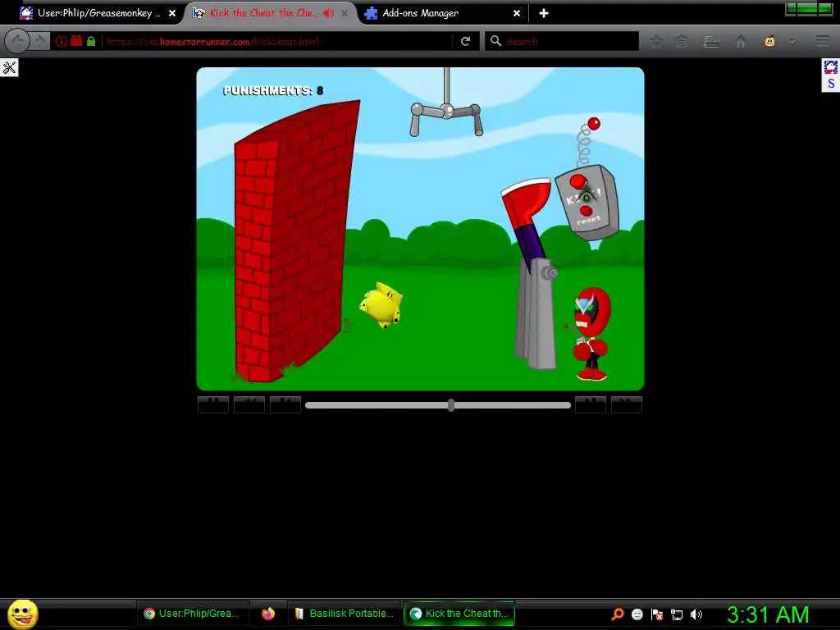Click the orange search tray icon

[618, 614]
